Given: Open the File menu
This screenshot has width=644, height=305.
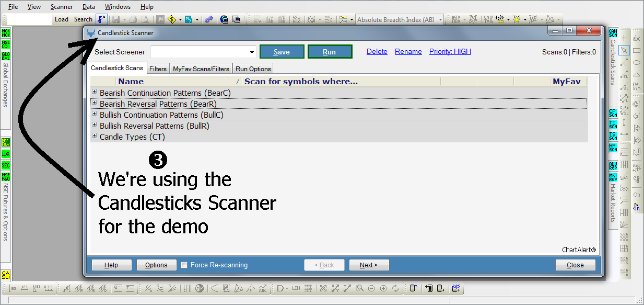Looking at the screenshot, I should coord(13,7).
